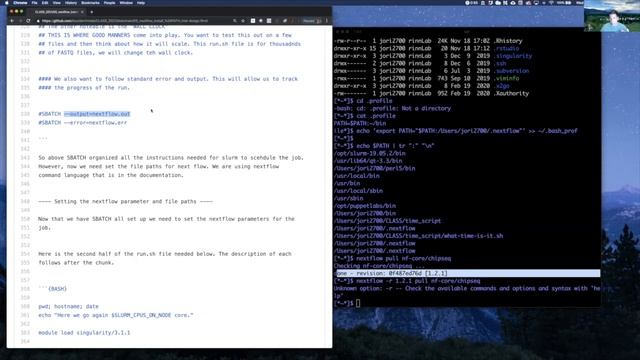Click the highlighted --output=nextflow.out text
The height and width of the screenshot is (360, 640).
click(x=97, y=114)
